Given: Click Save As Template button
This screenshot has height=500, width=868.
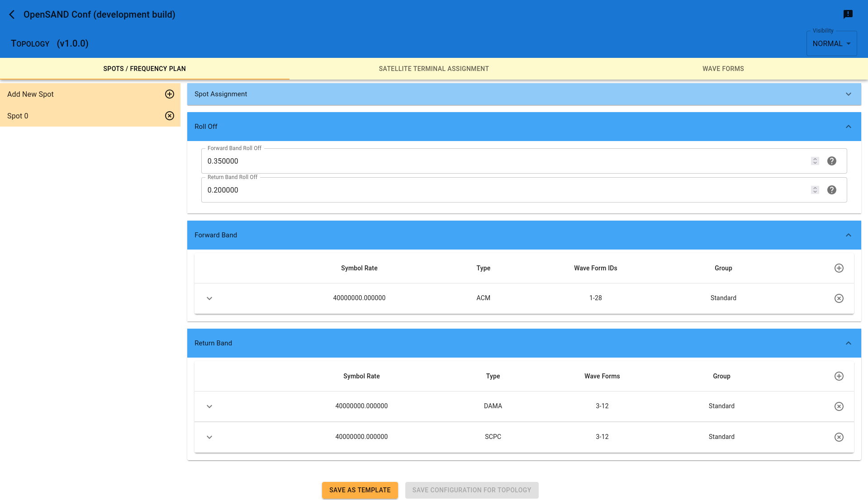Looking at the screenshot, I should point(360,490).
